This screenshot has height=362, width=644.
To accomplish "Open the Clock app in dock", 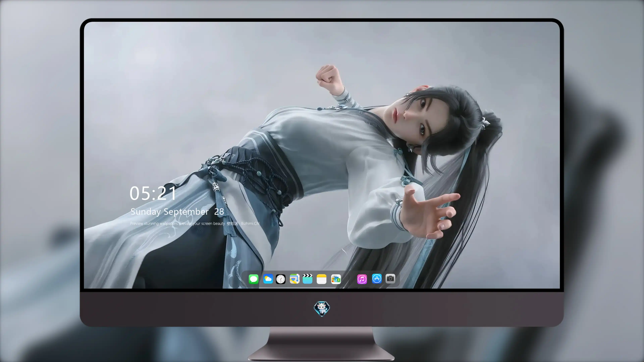I will (x=281, y=279).
